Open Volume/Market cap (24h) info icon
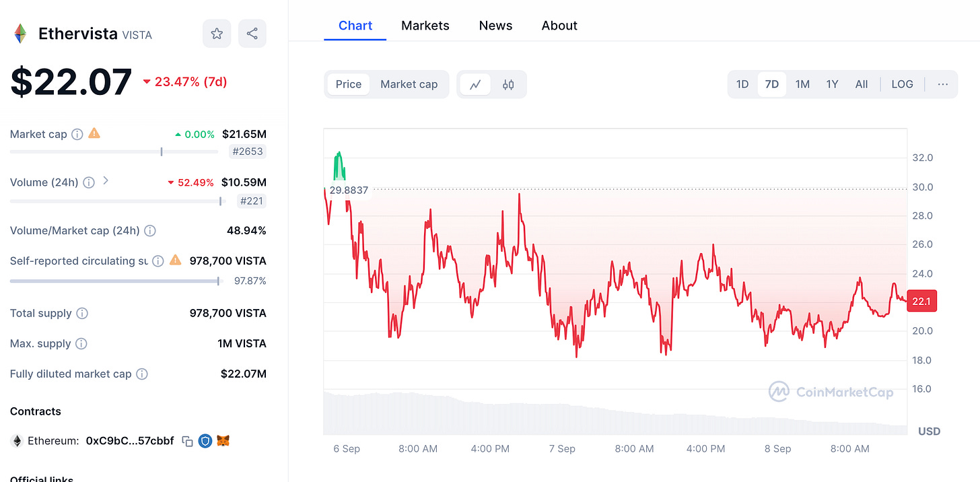This screenshot has width=980, height=482. (x=150, y=231)
